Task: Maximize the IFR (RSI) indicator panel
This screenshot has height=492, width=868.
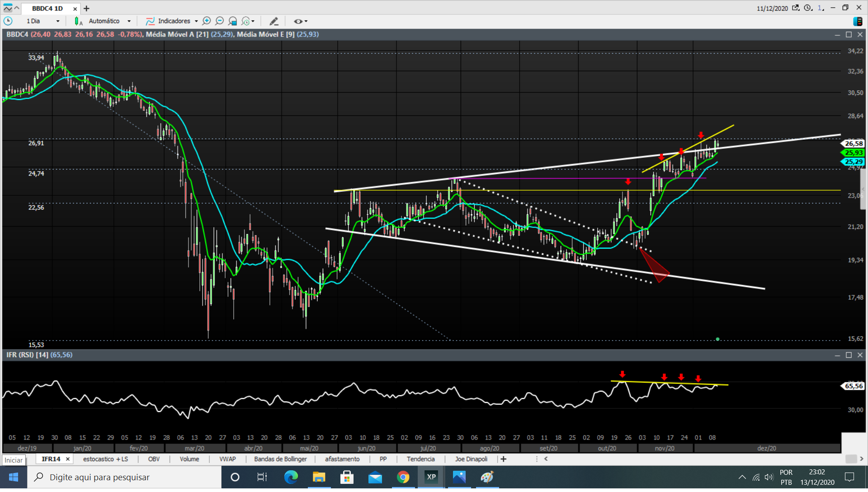Action: coord(849,355)
